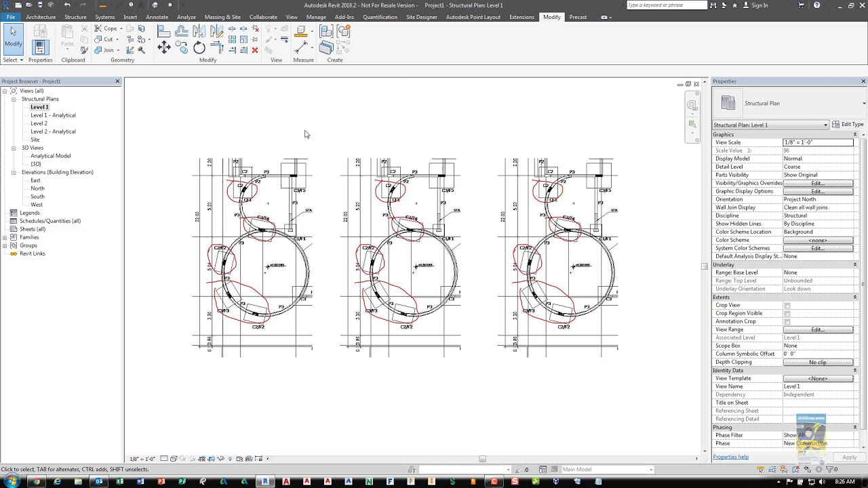Open the Main Model design options dropdown

(x=608, y=469)
